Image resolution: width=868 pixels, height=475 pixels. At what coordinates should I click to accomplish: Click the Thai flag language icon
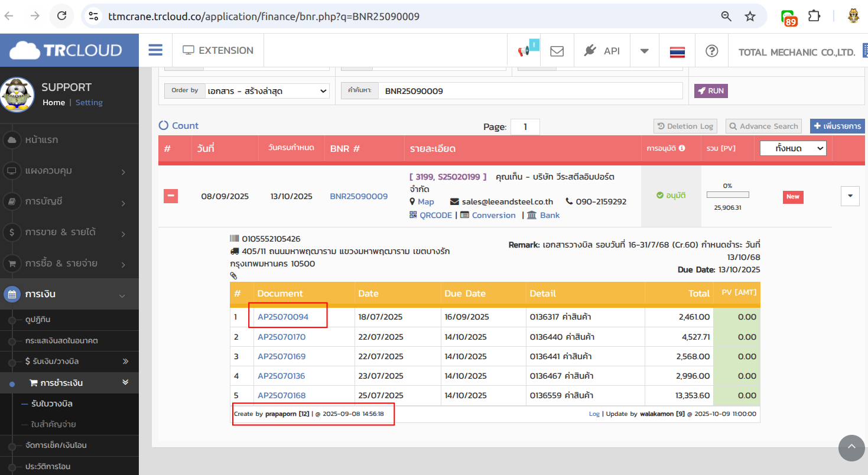[677, 52]
